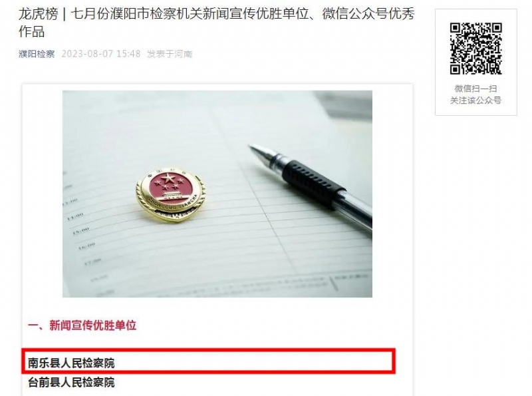Viewport: 532px width, 396px height.
Task: Click the QR code image
Action: click(x=475, y=49)
